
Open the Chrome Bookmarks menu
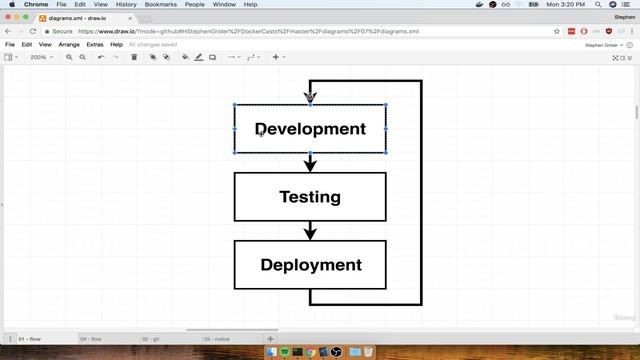coord(160,4)
